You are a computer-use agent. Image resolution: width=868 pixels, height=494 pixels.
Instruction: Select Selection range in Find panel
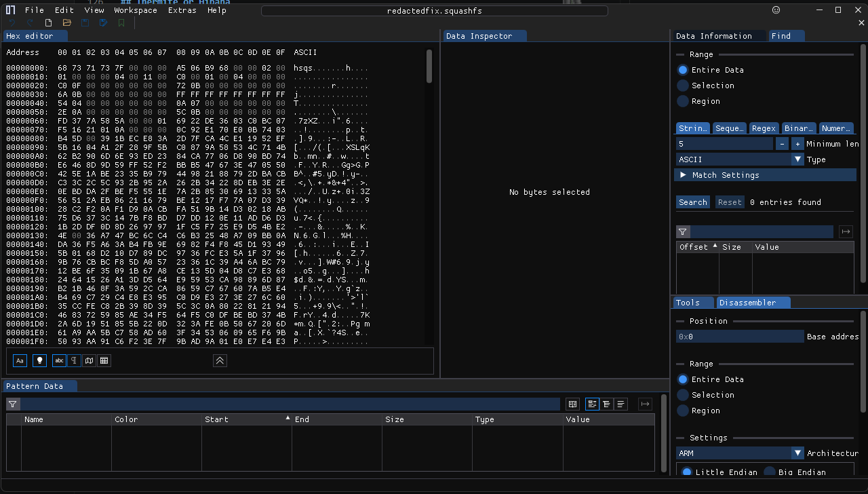(x=705, y=85)
